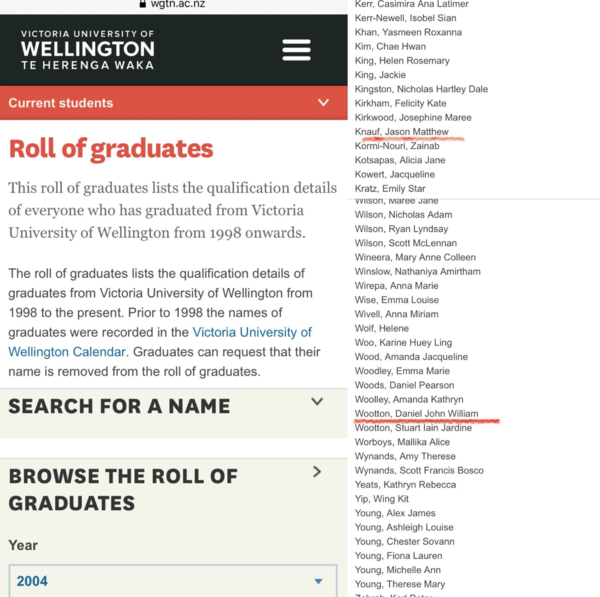Select Wineera, Mary Anne Colleen
Image resolution: width=600 pixels, height=597 pixels.
point(415,257)
